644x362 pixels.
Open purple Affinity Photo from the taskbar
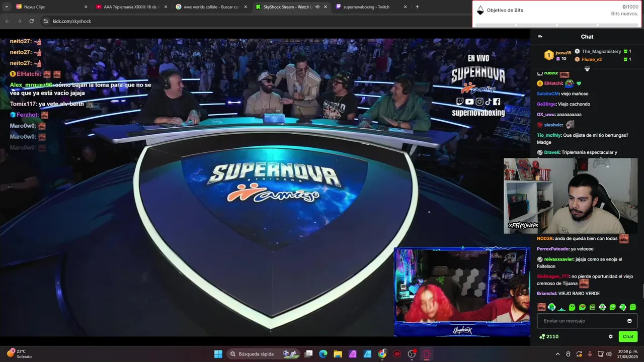[x=353, y=354]
